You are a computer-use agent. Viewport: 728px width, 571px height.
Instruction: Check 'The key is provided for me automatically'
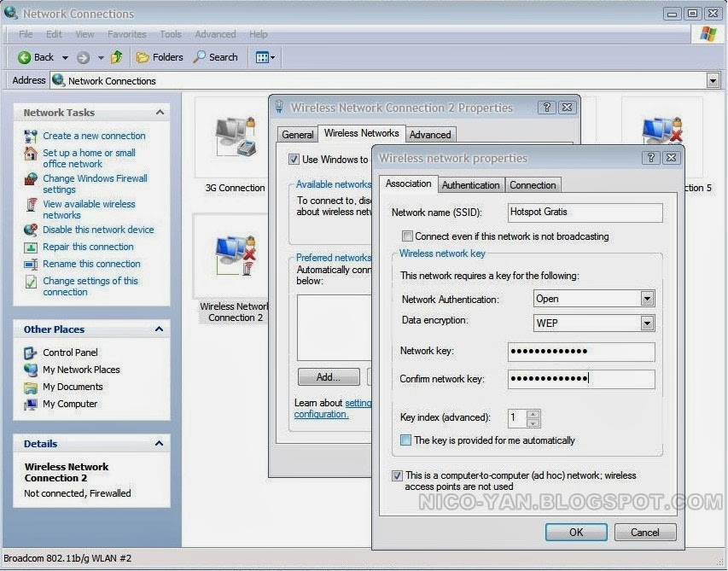pyautogui.click(x=405, y=440)
